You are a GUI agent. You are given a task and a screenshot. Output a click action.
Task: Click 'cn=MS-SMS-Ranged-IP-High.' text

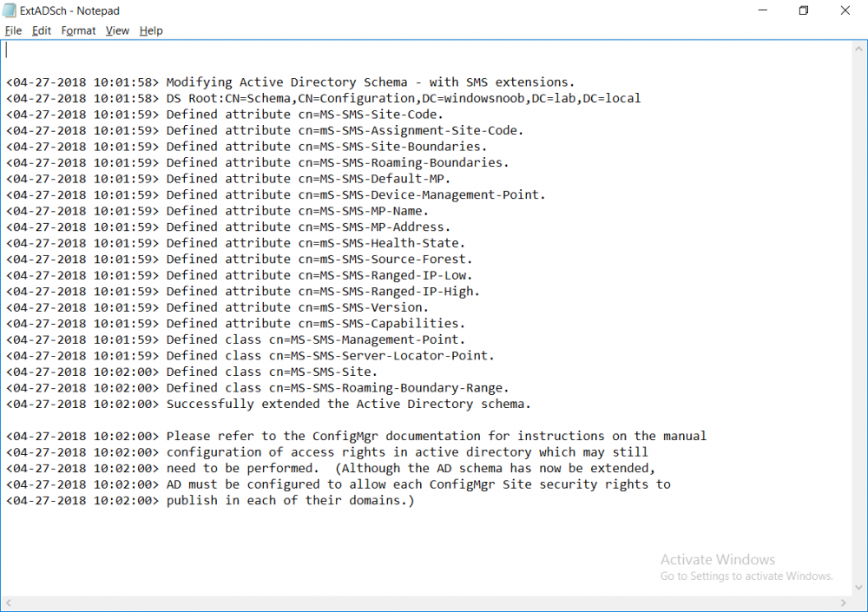click(389, 292)
